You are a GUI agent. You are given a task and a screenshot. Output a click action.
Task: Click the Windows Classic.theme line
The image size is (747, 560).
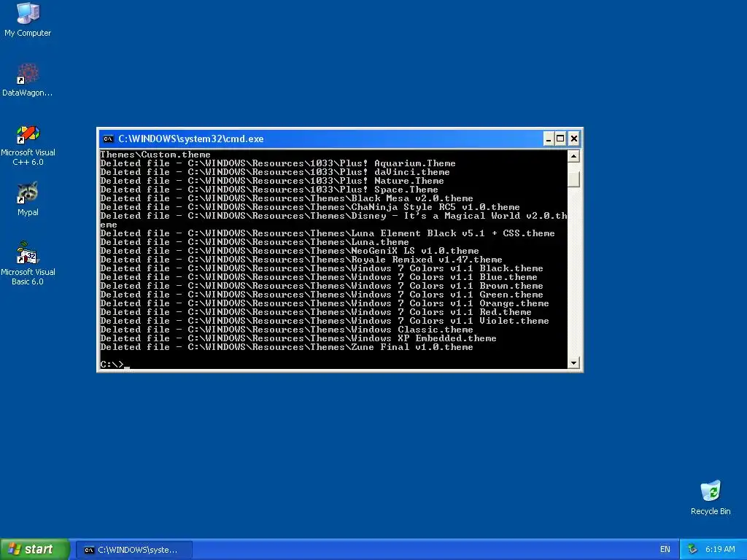click(286, 330)
